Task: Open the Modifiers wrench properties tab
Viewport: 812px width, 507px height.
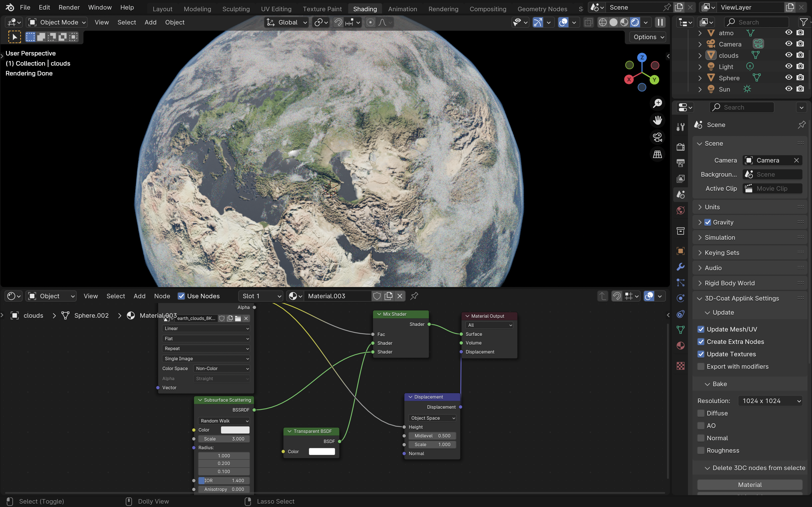Action: 680,267
